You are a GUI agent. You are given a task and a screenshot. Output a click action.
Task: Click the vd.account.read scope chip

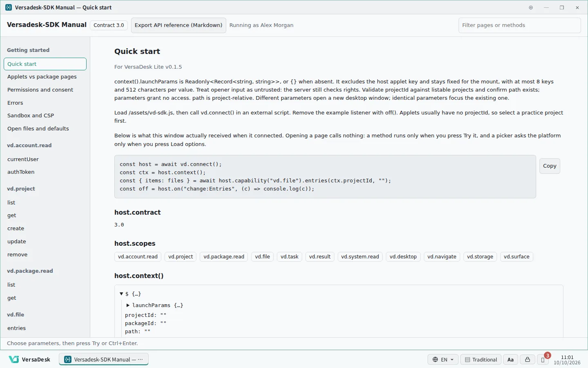pyautogui.click(x=138, y=257)
